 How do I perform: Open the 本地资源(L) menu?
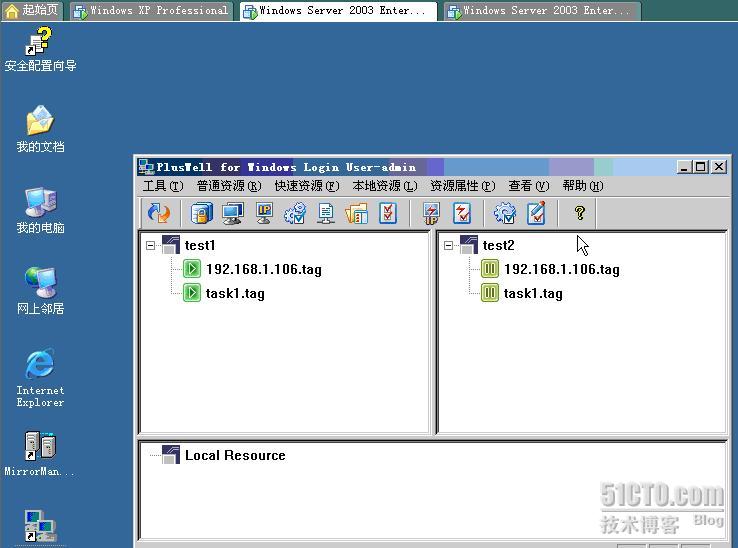(385, 186)
